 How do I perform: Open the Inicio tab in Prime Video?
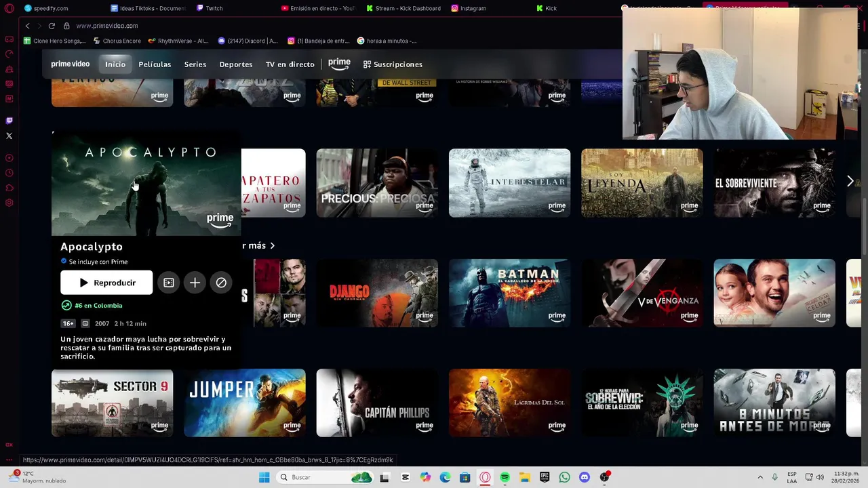115,64
